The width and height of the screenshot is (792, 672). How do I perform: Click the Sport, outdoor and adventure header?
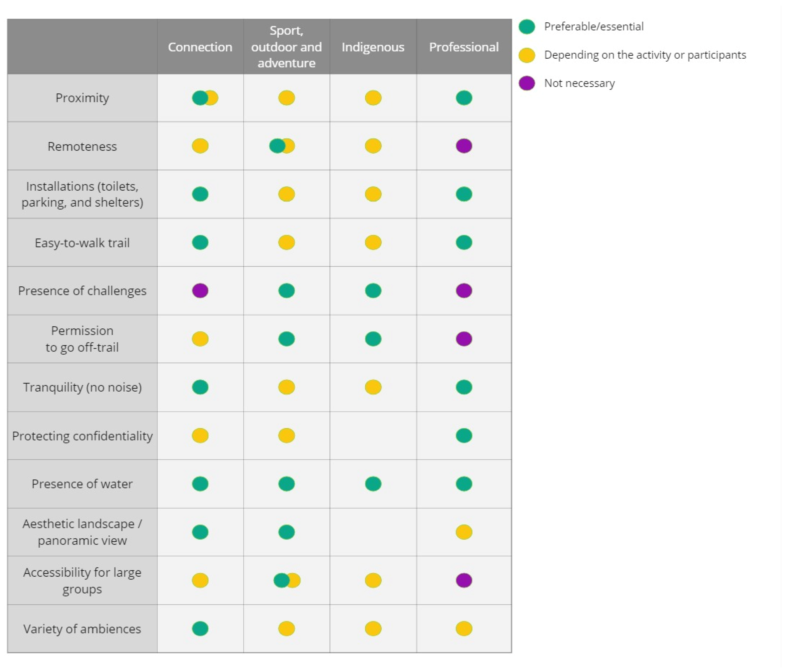pyautogui.click(x=286, y=47)
